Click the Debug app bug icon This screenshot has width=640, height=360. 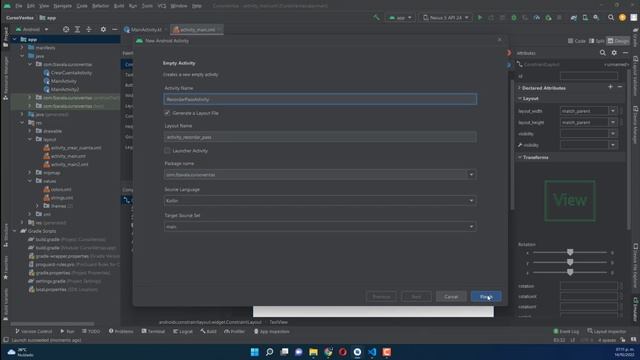point(514,18)
